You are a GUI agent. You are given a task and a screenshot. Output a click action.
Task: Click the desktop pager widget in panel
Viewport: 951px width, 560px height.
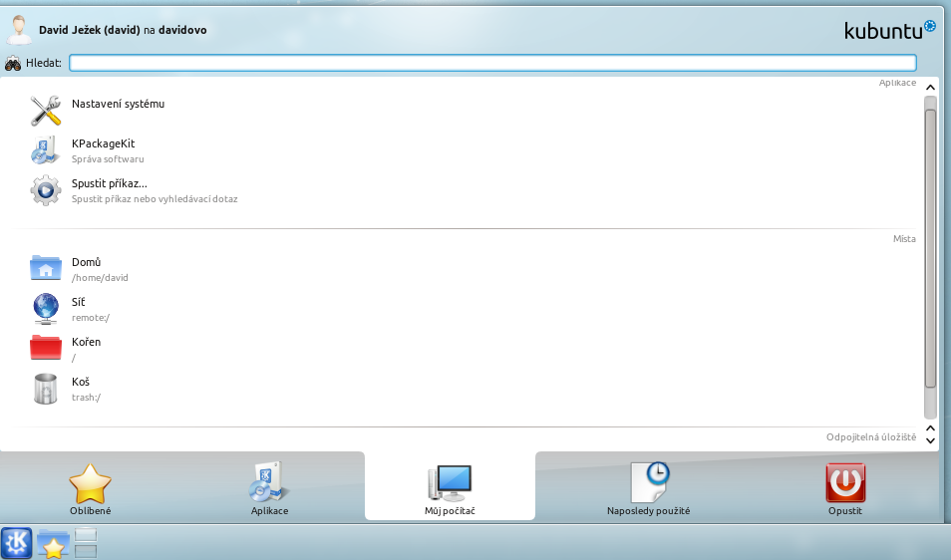[86, 542]
